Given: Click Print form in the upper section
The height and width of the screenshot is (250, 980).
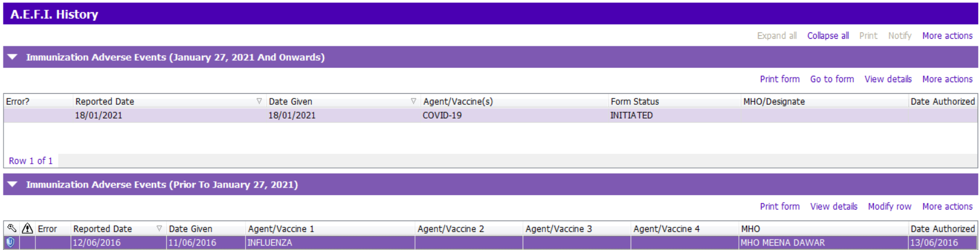Looking at the screenshot, I should pyautogui.click(x=779, y=79).
